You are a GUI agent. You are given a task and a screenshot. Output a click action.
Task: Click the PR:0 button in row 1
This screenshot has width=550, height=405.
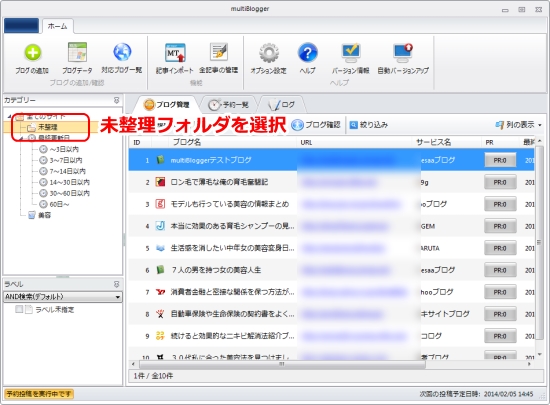pyautogui.click(x=500, y=160)
